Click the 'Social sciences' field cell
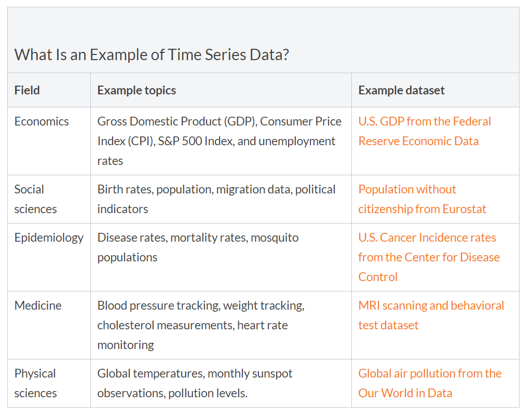 [35, 199]
